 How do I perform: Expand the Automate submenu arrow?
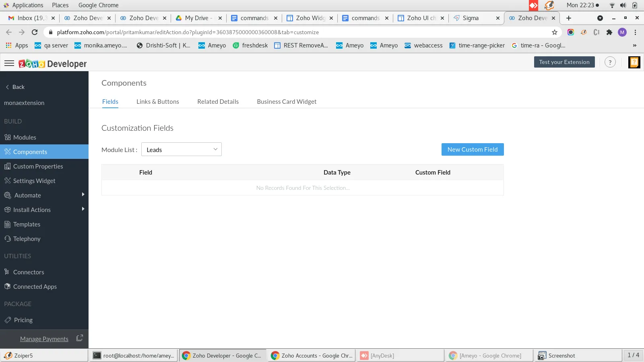tap(83, 195)
